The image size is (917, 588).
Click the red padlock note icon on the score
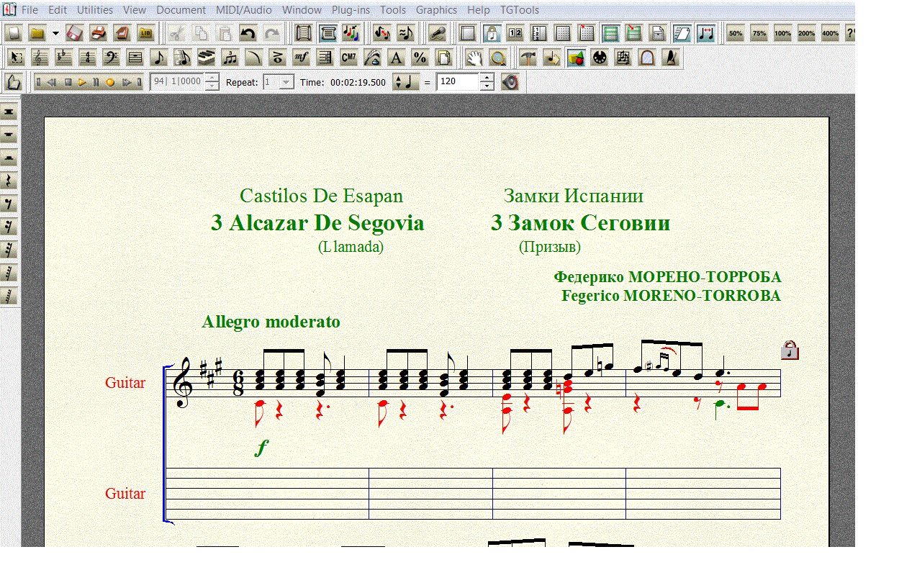click(x=790, y=350)
